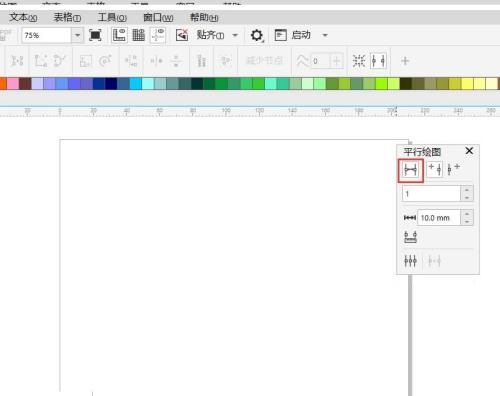Click the three parallel lines icon in panel

(411, 261)
